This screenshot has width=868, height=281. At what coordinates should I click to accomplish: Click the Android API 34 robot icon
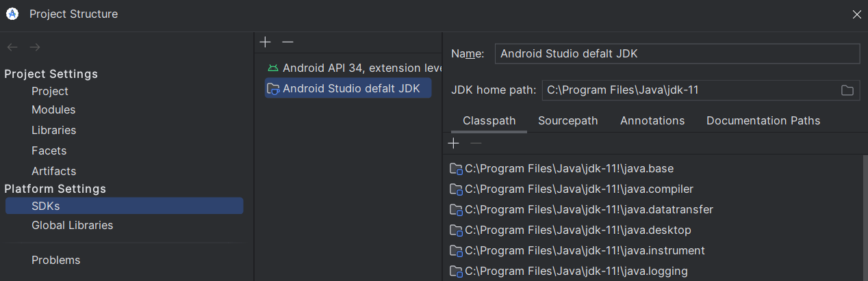(x=273, y=68)
